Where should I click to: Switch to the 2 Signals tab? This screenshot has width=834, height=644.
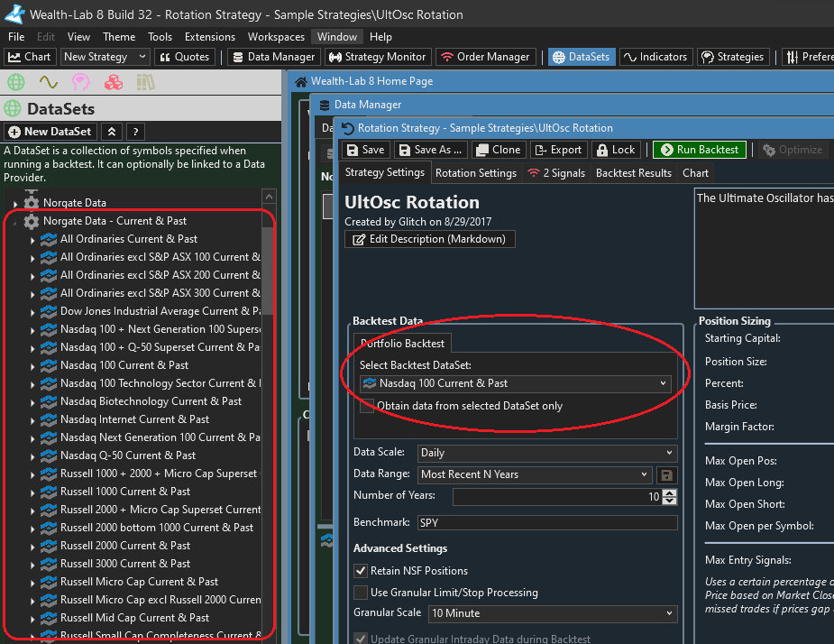(555, 173)
